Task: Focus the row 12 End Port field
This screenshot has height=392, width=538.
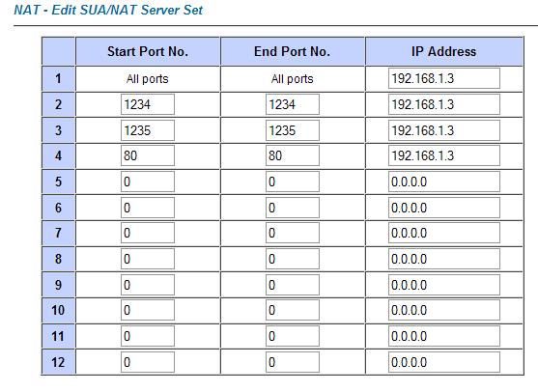Action: coord(293,362)
